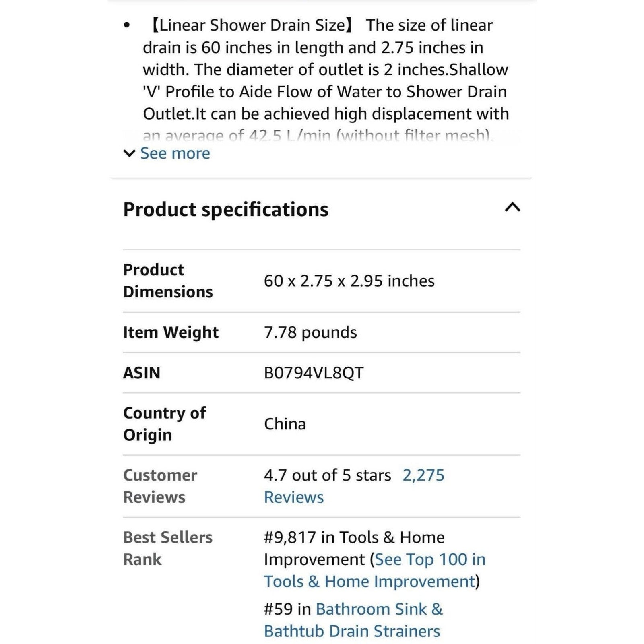
Task: Click the #59 rank number text
Action: click(278, 609)
